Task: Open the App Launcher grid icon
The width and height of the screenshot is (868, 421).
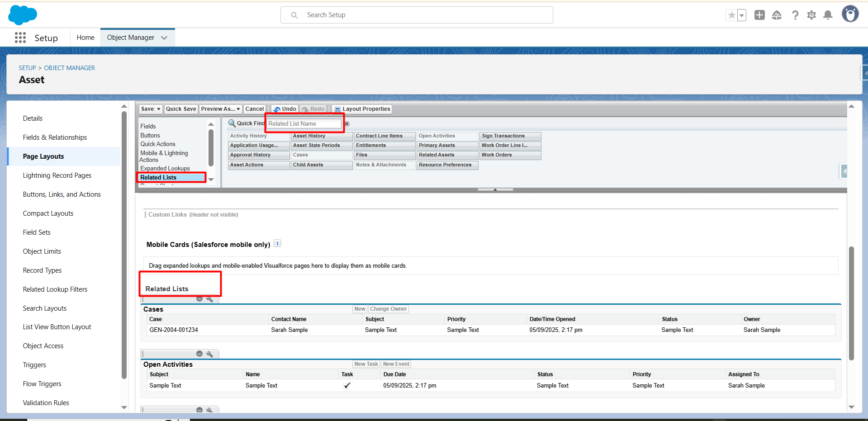Action: 20,38
